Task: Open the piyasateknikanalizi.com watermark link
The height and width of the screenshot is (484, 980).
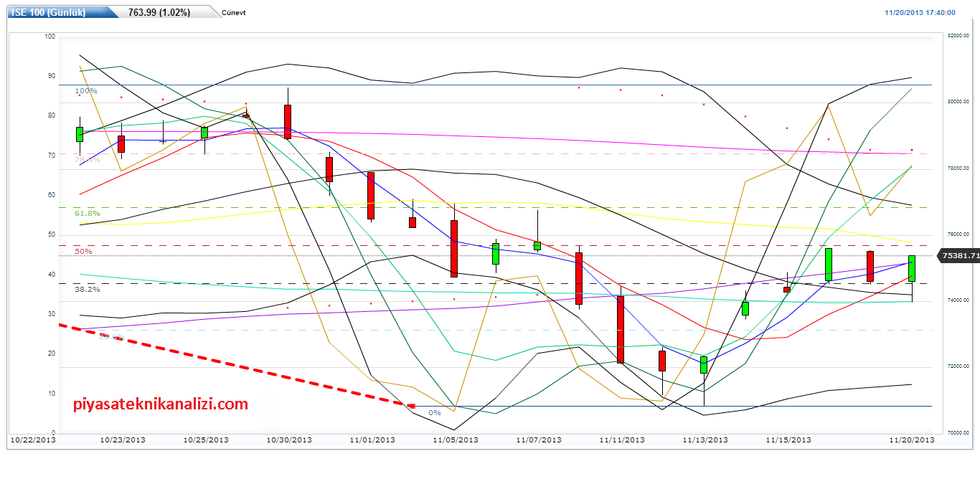Action: coord(161,404)
